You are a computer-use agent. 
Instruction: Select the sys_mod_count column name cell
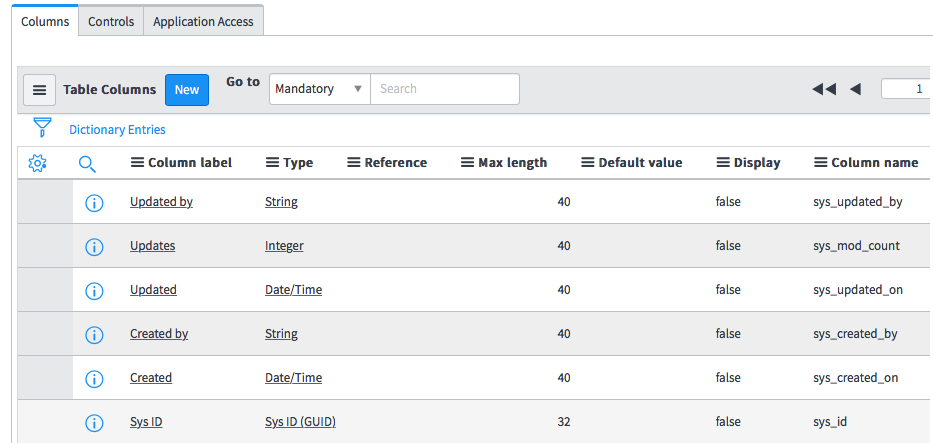click(857, 246)
